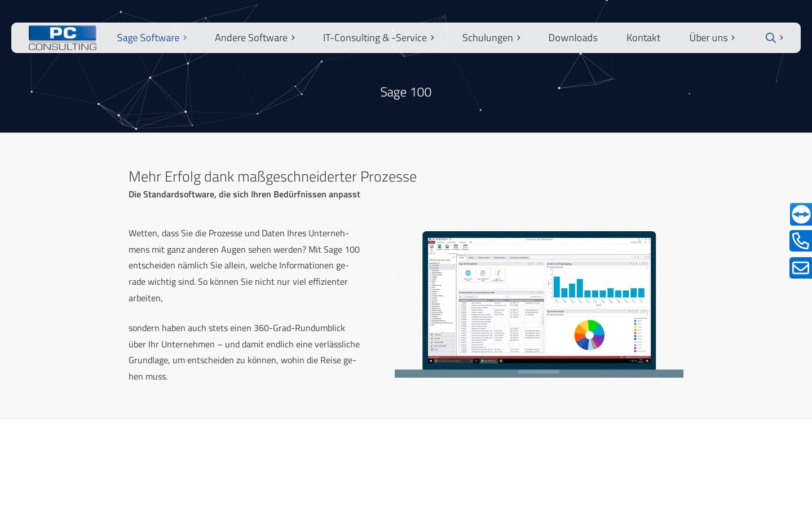Click the phone contact icon

tap(801, 241)
